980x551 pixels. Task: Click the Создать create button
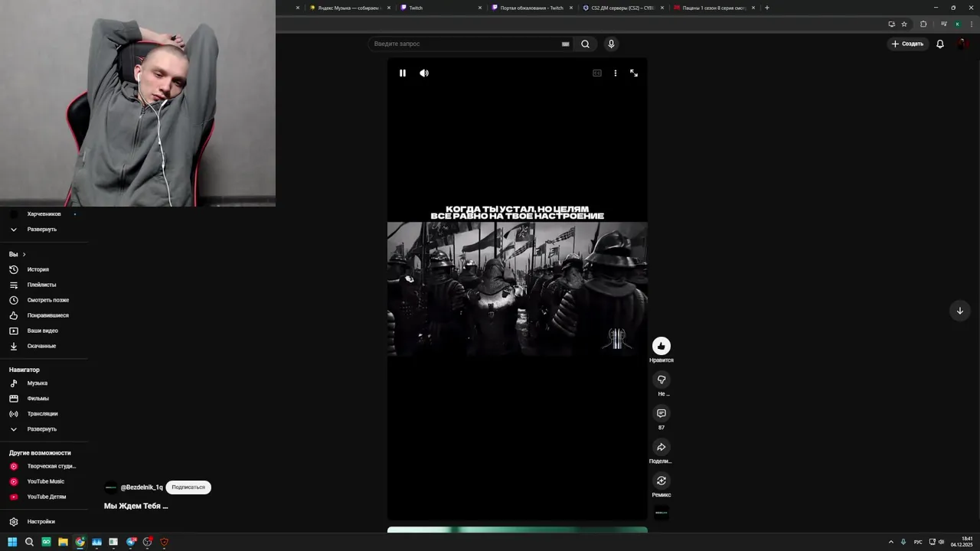pos(907,44)
